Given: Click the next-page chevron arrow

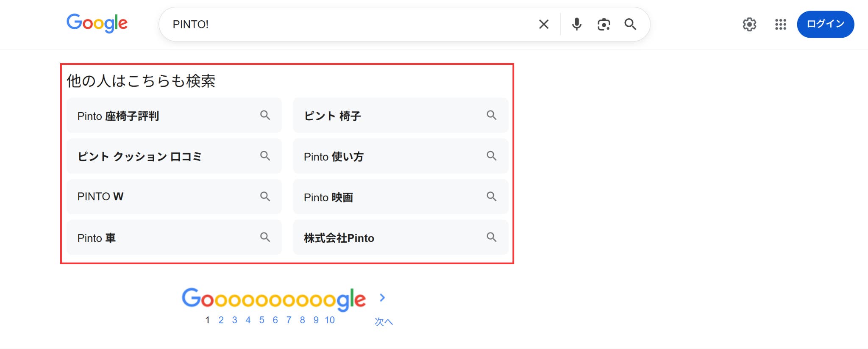Looking at the screenshot, I should (382, 298).
